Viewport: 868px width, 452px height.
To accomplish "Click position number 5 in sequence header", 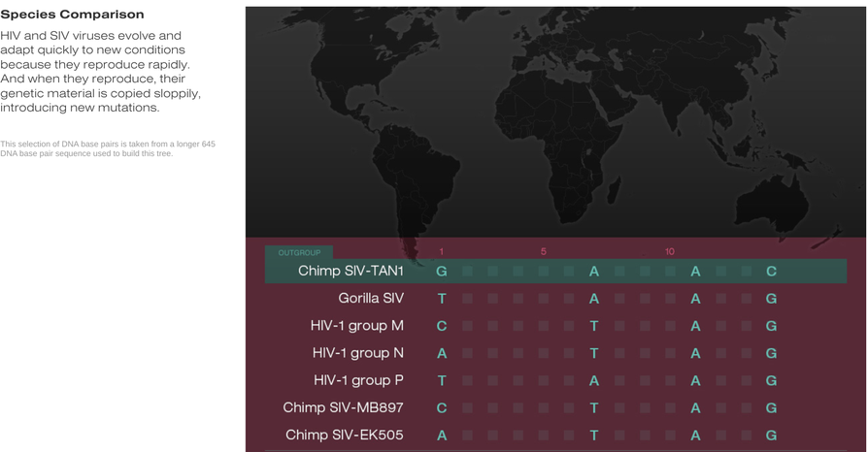I will pyautogui.click(x=544, y=252).
